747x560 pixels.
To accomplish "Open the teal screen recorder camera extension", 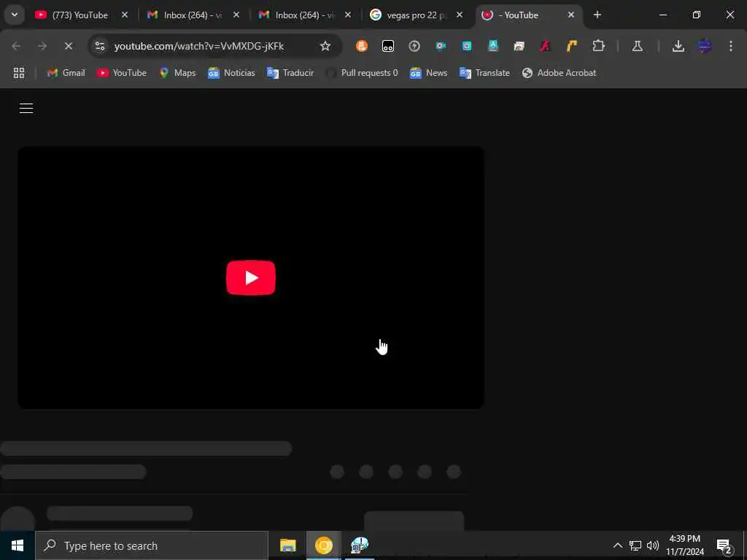I will coord(441,46).
